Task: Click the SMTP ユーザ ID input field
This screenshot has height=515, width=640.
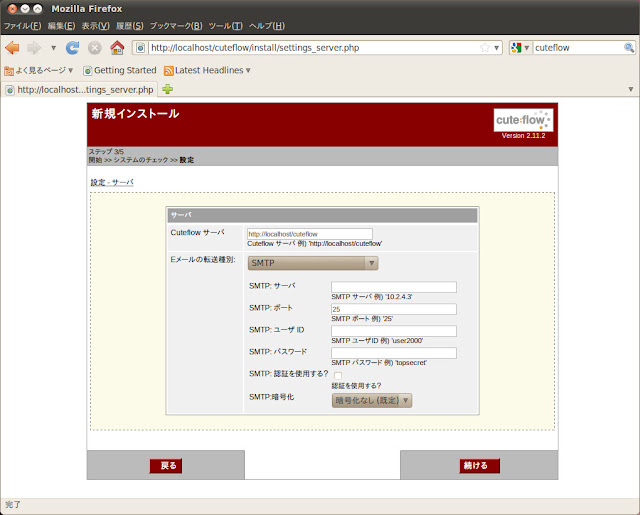Action: (393, 331)
